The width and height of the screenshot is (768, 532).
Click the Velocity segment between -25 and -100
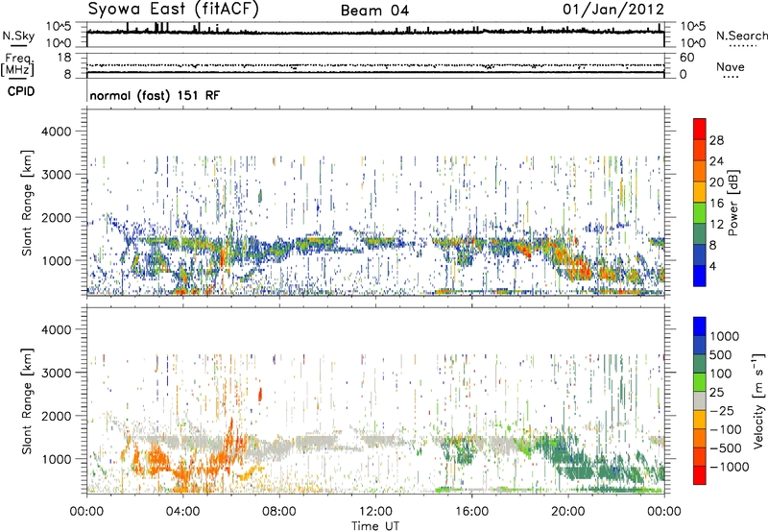[x=700, y=420]
